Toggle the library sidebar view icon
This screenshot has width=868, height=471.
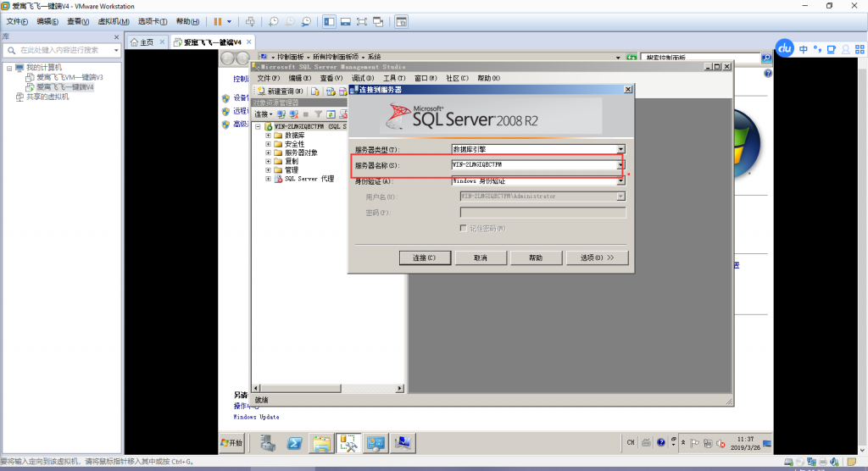[x=330, y=21]
